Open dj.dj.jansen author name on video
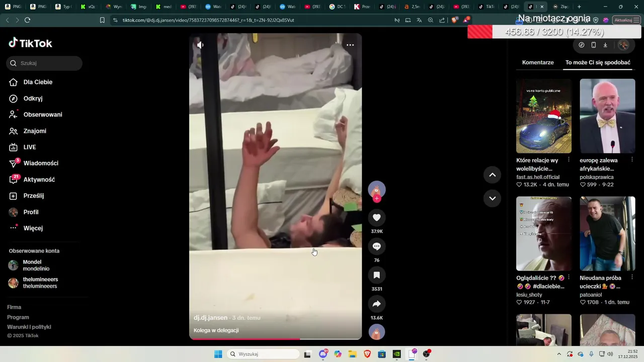 point(210,318)
